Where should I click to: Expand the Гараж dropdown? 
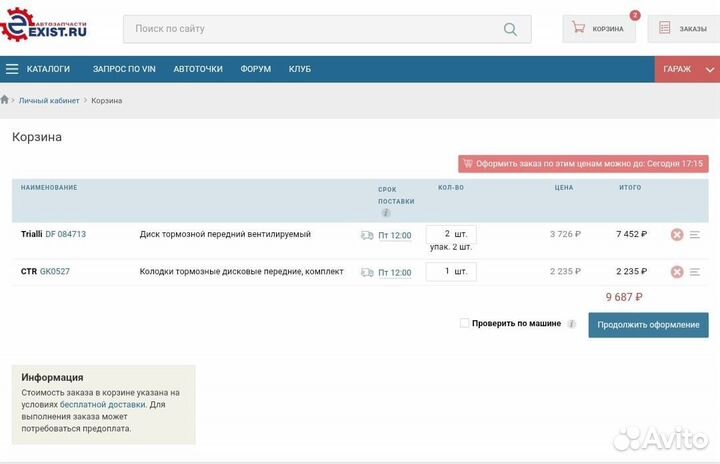click(687, 69)
